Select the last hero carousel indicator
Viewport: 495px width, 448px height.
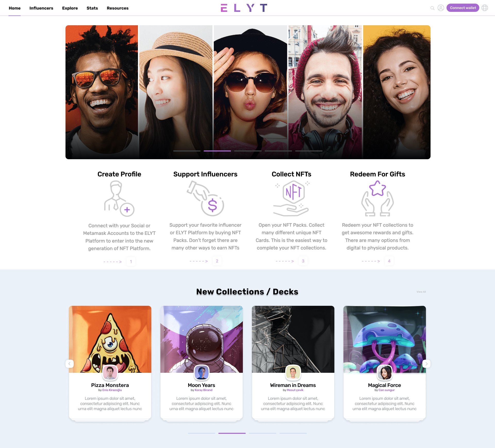pos(309,151)
